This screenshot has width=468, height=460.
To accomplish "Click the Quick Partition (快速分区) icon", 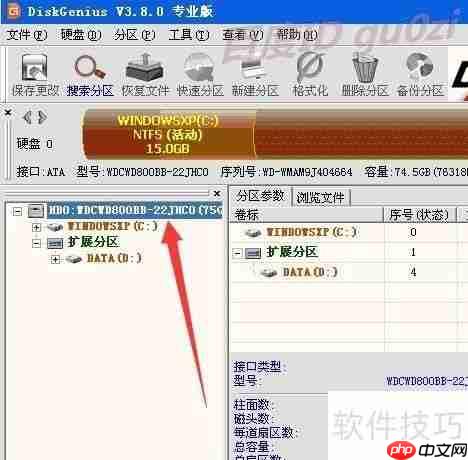I will [x=199, y=68].
